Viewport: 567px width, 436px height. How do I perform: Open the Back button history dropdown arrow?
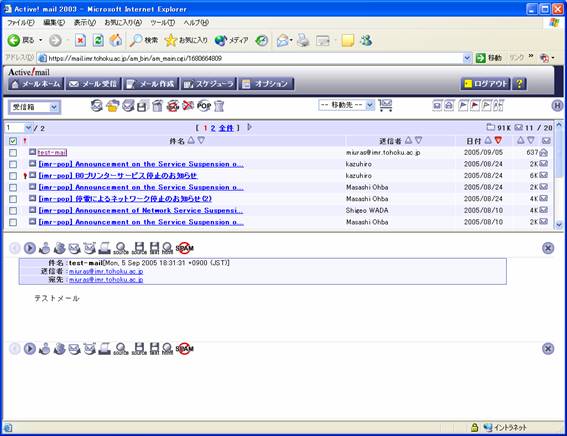coord(40,40)
